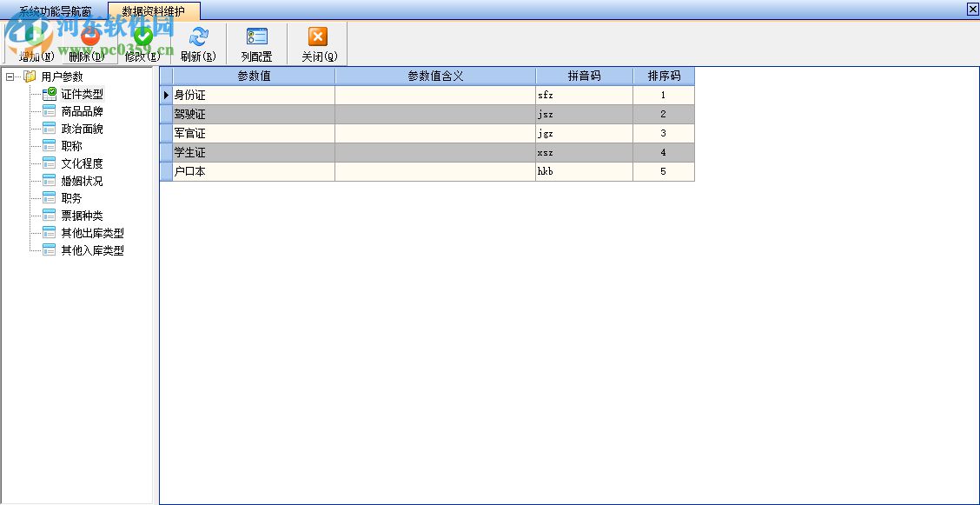
Task: Click the 拼音码 column header
Action: (x=584, y=76)
